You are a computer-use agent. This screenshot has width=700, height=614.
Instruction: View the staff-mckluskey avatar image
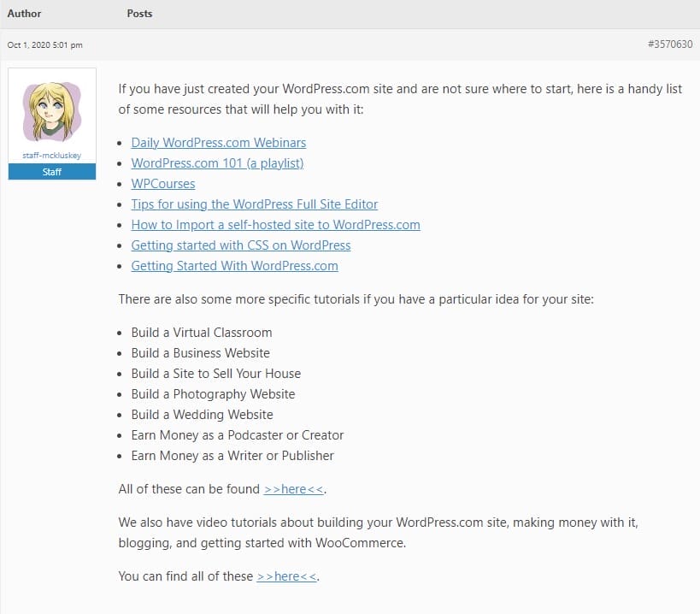pyautogui.click(x=52, y=112)
